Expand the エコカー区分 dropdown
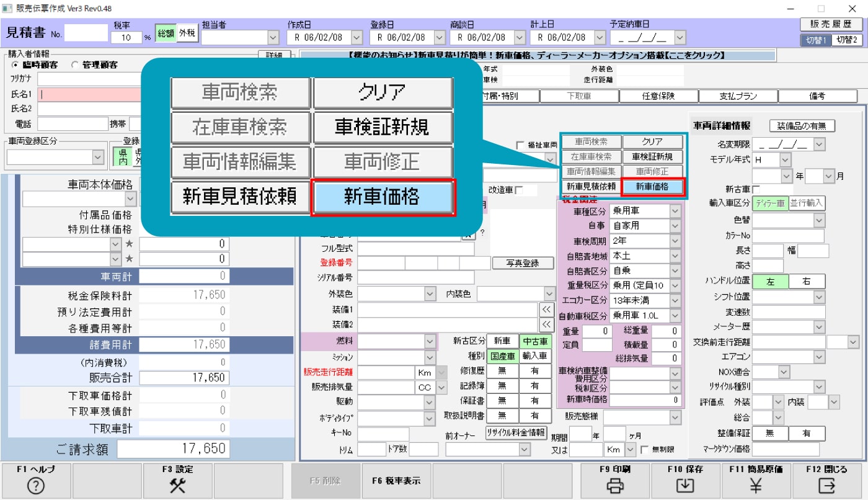Screen dimensions: 868x500 [x=675, y=301]
